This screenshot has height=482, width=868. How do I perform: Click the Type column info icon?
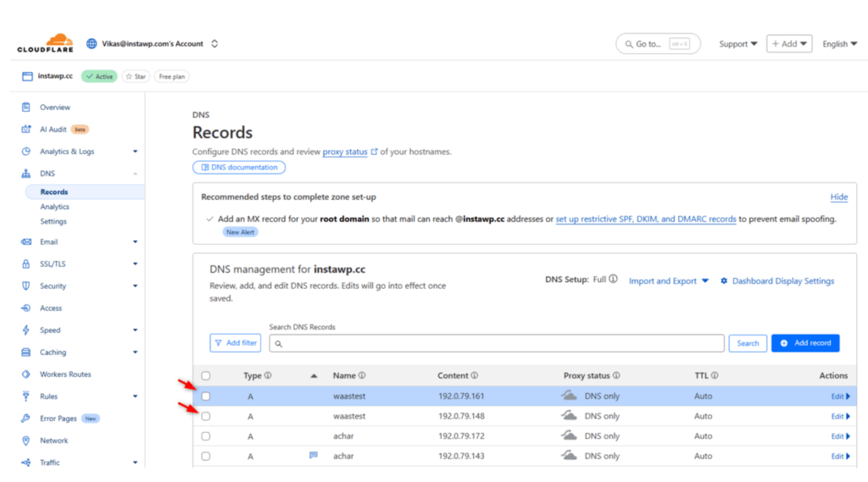[268, 375]
